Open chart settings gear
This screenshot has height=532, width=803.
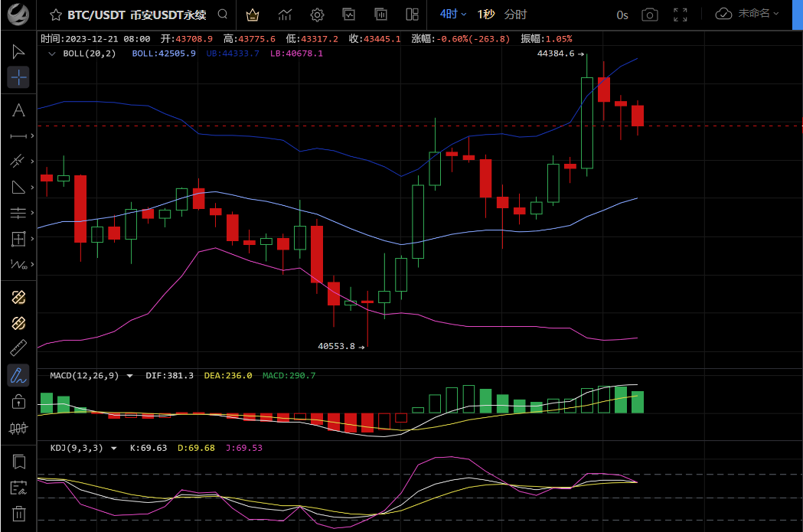click(x=317, y=15)
